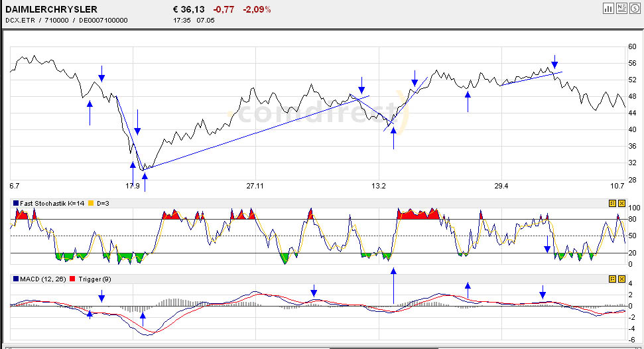Click the '13.2' date axis label
The image size is (644, 349).
click(x=378, y=186)
